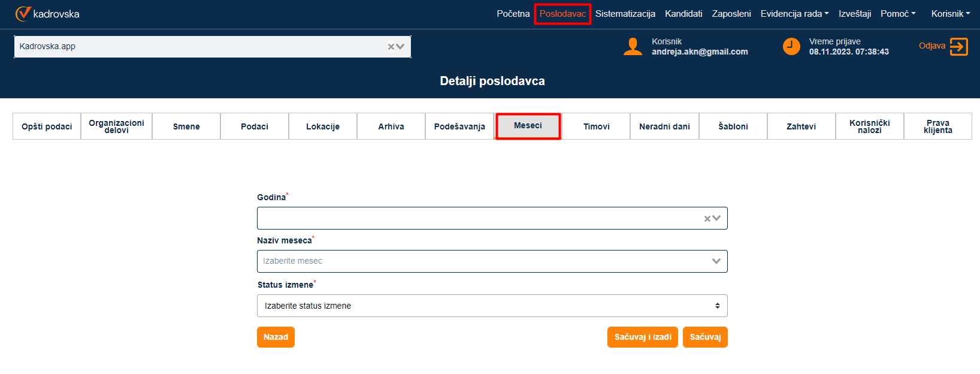Clear the Kadrovska.app selector with X
This screenshot has width=980, height=374.
point(391,47)
